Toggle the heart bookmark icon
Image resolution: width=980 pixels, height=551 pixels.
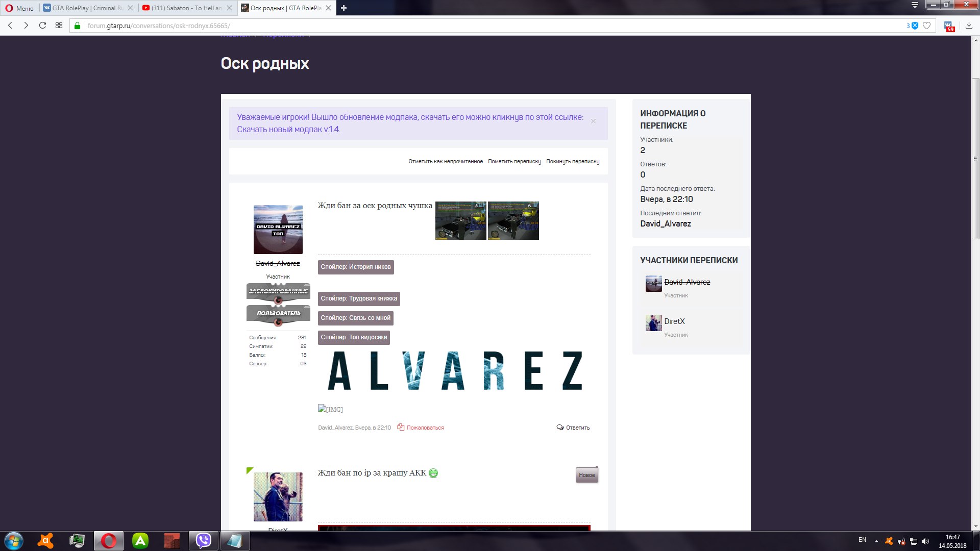927,26
